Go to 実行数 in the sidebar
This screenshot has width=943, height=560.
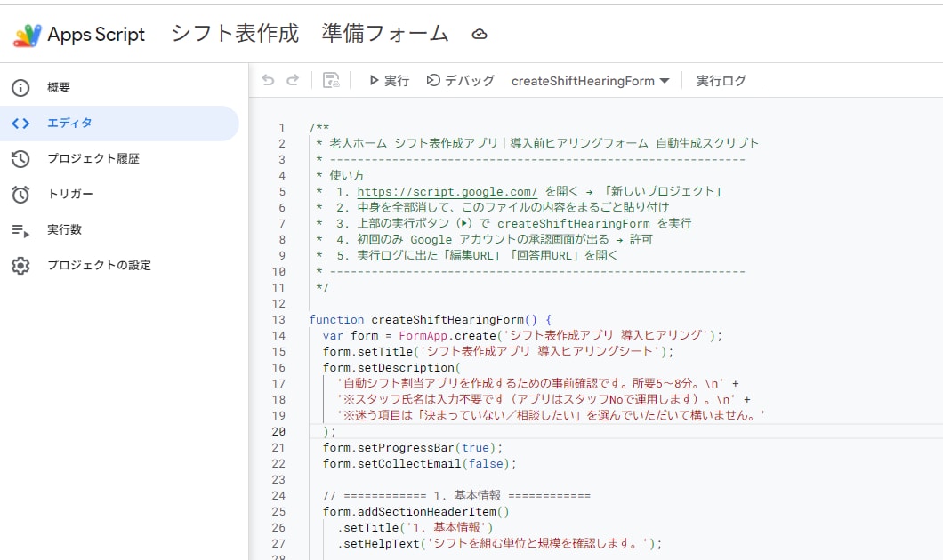(x=64, y=229)
